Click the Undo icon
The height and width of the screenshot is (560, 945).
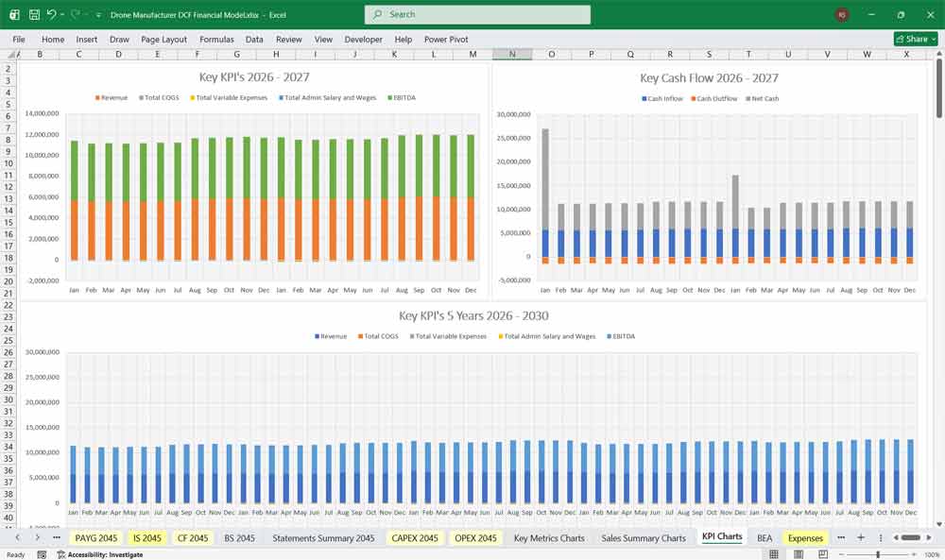coord(53,14)
